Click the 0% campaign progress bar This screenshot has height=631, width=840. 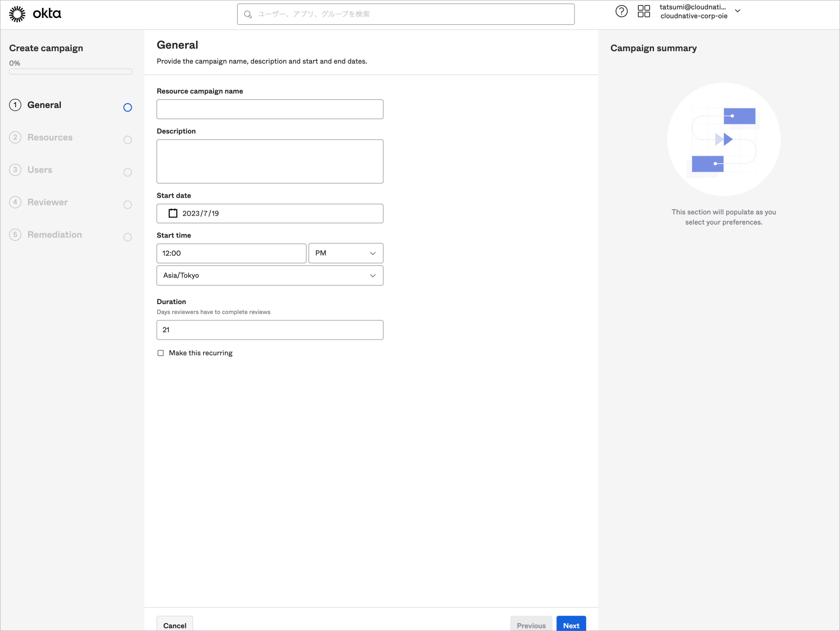coord(70,71)
